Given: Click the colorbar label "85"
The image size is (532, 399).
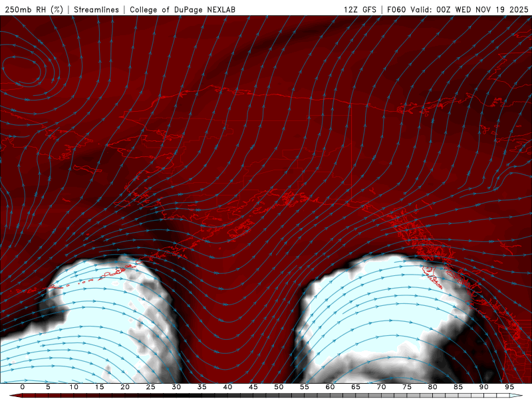Looking at the screenshot, I should tap(458, 387).
